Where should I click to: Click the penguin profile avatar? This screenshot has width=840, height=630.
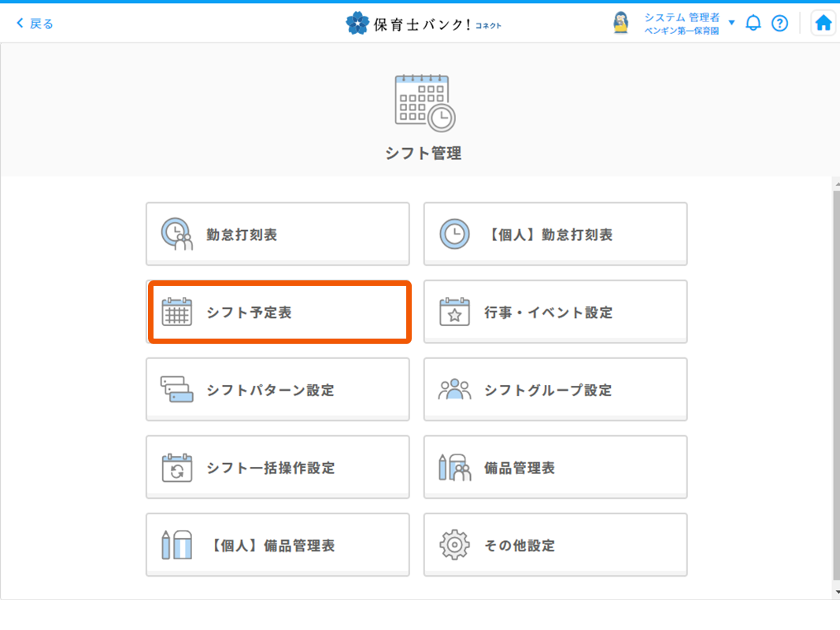621,21
